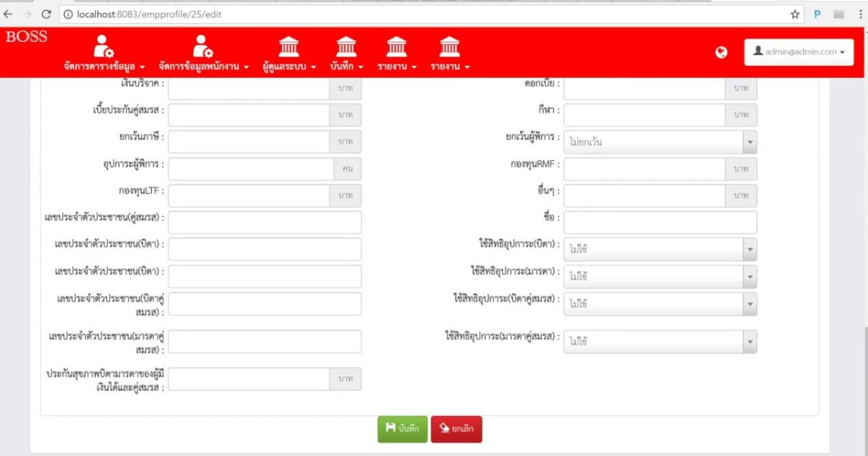
Task: Open the ผู้ดูแลระบบ menu
Action: point(289,54)
